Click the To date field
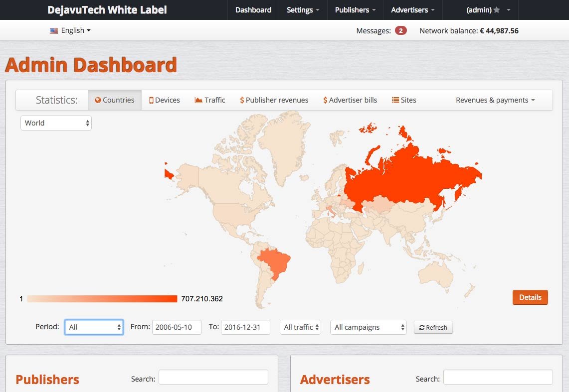This screenshot has height=392, width=569. [246, 327]
